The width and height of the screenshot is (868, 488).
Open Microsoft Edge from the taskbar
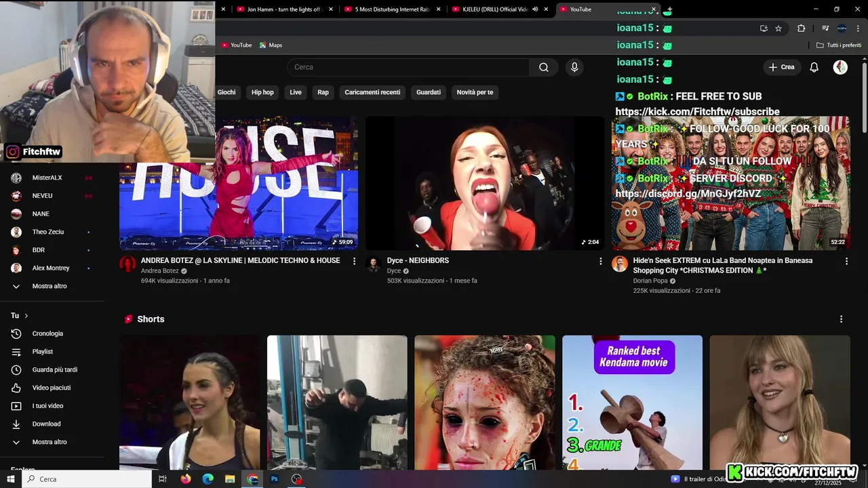point(208,479)
